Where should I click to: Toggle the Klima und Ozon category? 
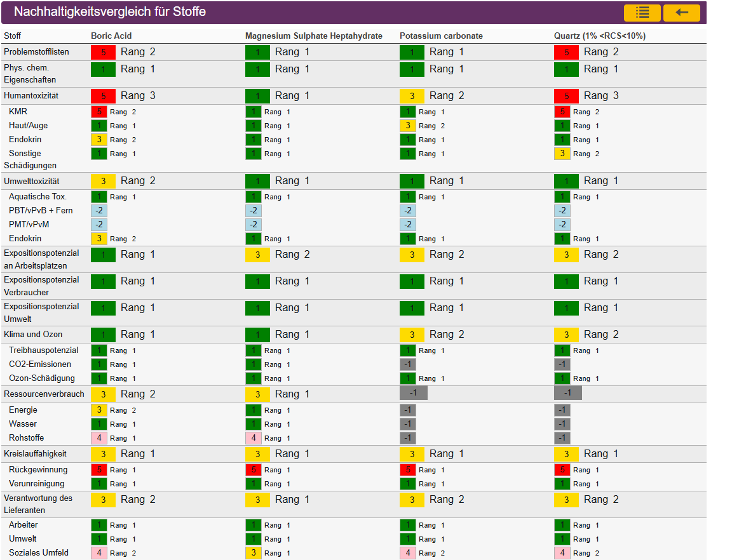tap(33, 335)
